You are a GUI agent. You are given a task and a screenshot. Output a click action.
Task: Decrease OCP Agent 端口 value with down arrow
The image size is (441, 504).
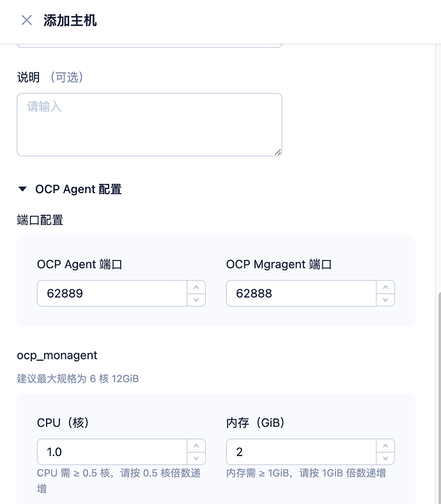196,300
